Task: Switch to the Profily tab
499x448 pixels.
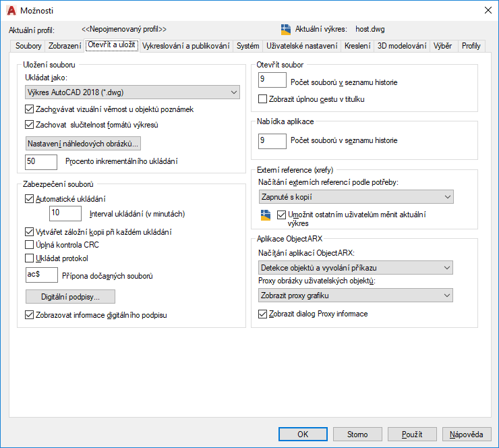Action: click(x=471, y=46)
